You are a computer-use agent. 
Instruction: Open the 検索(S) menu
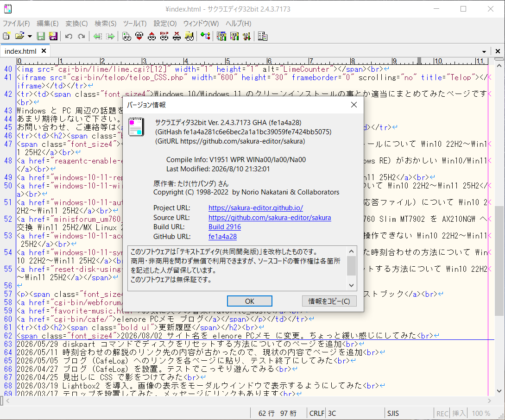tap(105, 24)
